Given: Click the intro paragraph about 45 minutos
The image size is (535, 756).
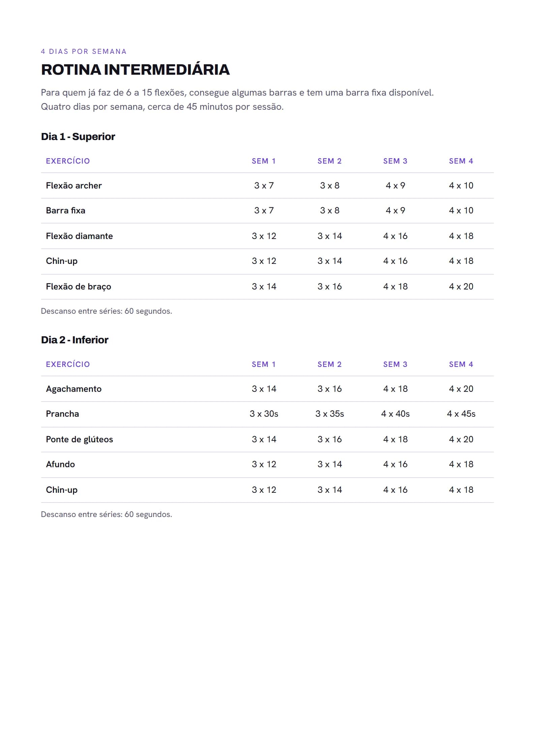Looking at the screenshot, I should click(x=237, y=100).
